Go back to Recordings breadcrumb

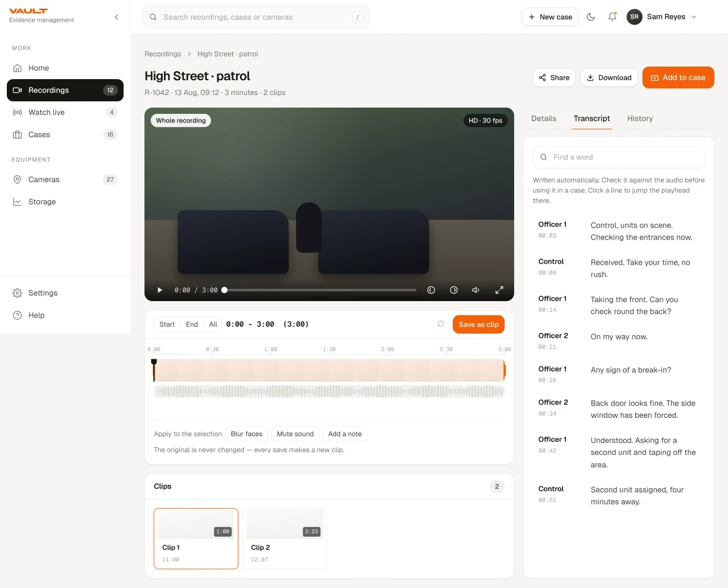point(163,54)
